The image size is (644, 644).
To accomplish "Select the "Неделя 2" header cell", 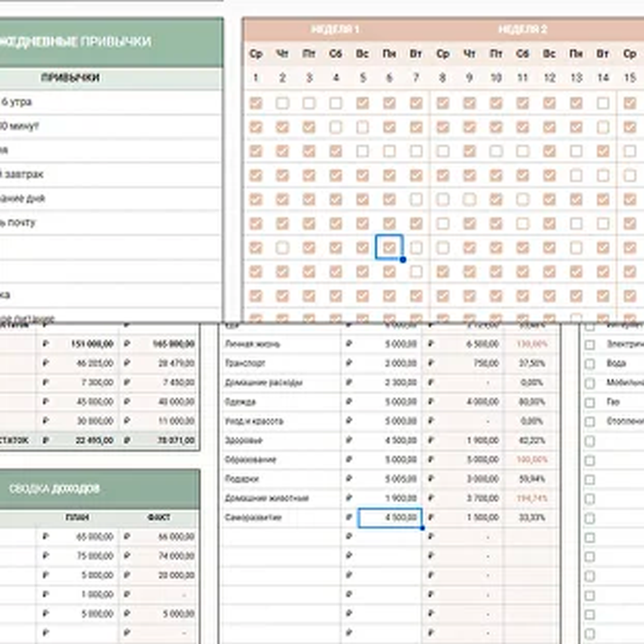I will pyautogui.click(x=522, y=29).
